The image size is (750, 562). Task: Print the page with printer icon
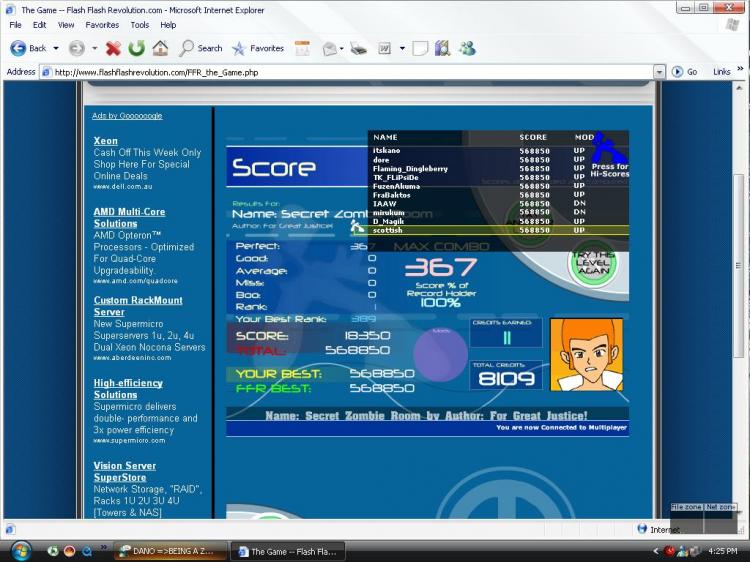pyautogui.click(x=358, y=48)
